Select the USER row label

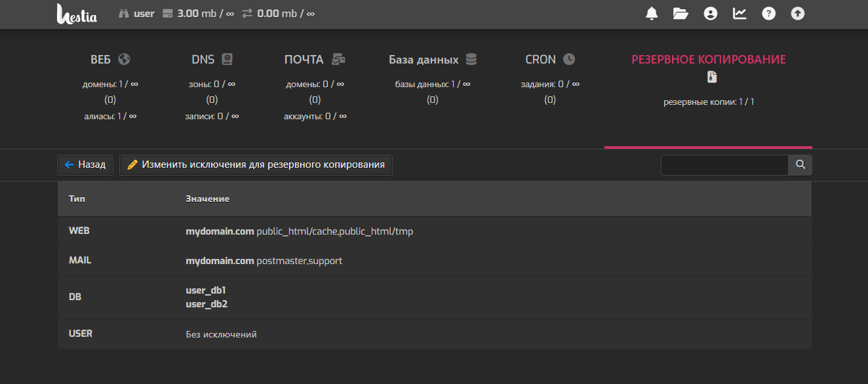(81, 334)
